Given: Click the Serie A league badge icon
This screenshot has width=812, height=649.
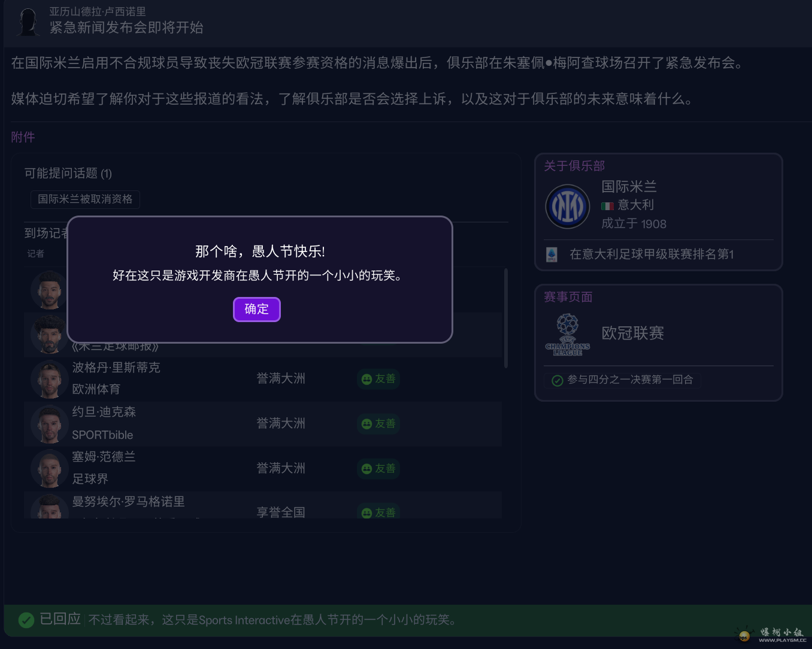Looking at the screenshot, I should (x=552, y=254).
